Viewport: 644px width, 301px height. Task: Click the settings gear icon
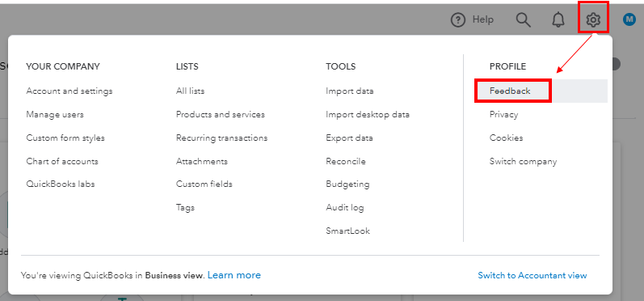(593, 19)
